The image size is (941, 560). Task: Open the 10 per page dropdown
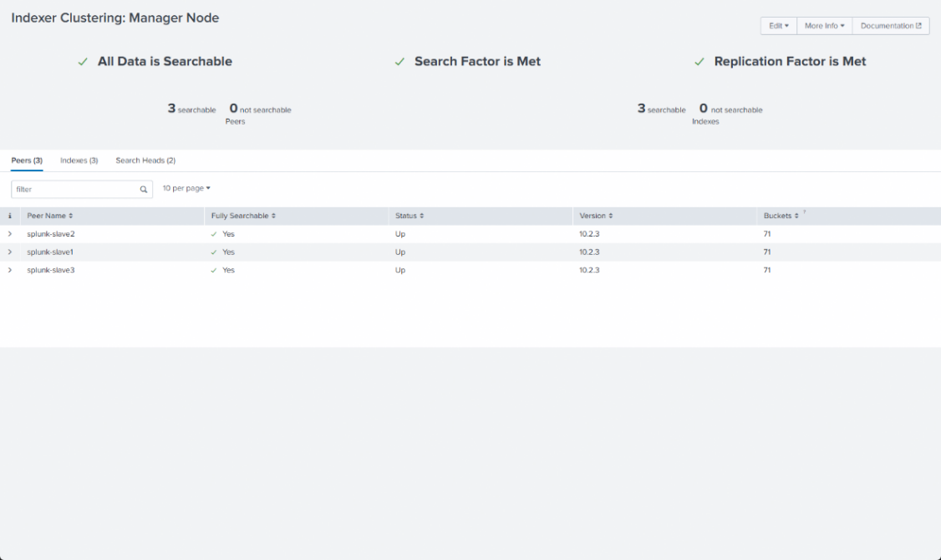pos(186,188)
